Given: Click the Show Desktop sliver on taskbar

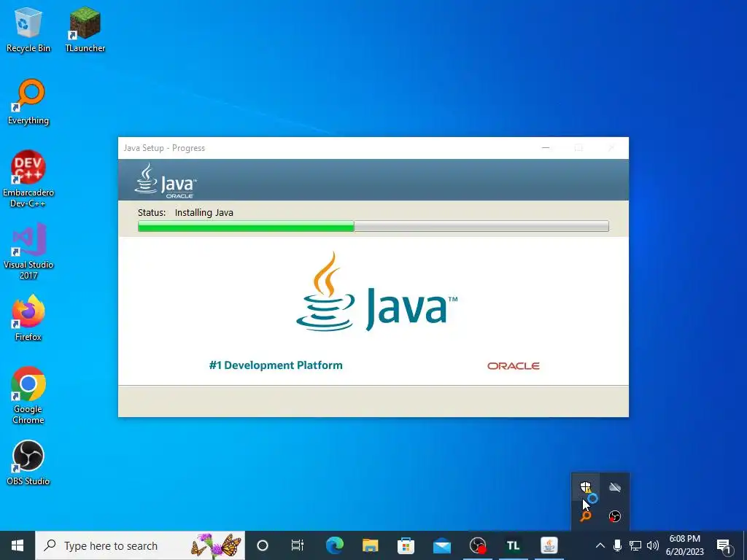Looking at the screenshot, I should point(745,545).
